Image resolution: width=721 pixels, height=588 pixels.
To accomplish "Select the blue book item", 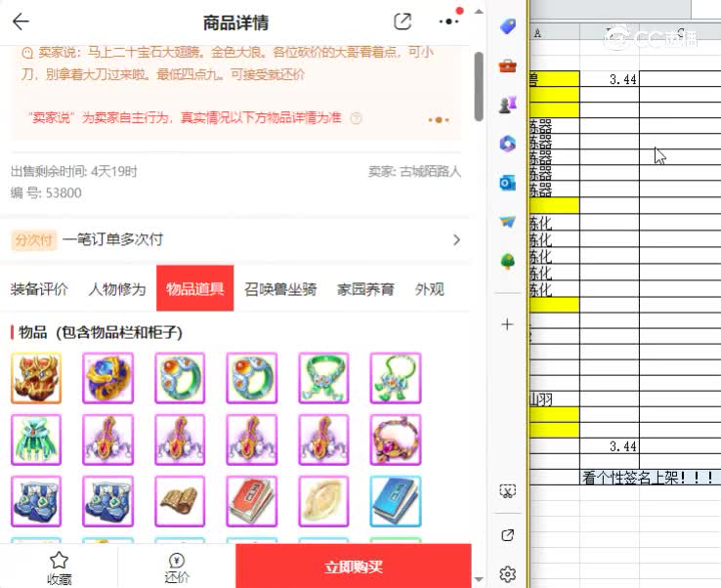I will [x=396, y=501].
